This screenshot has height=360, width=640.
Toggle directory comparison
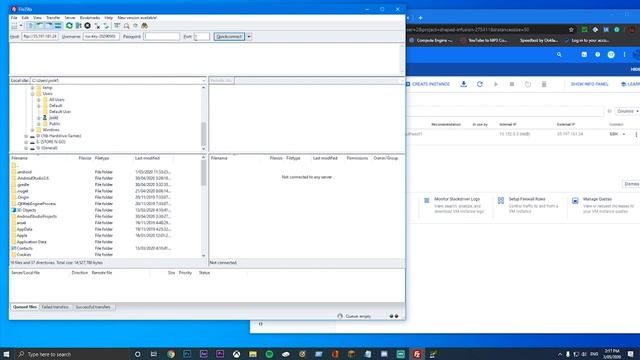(127, 26)
